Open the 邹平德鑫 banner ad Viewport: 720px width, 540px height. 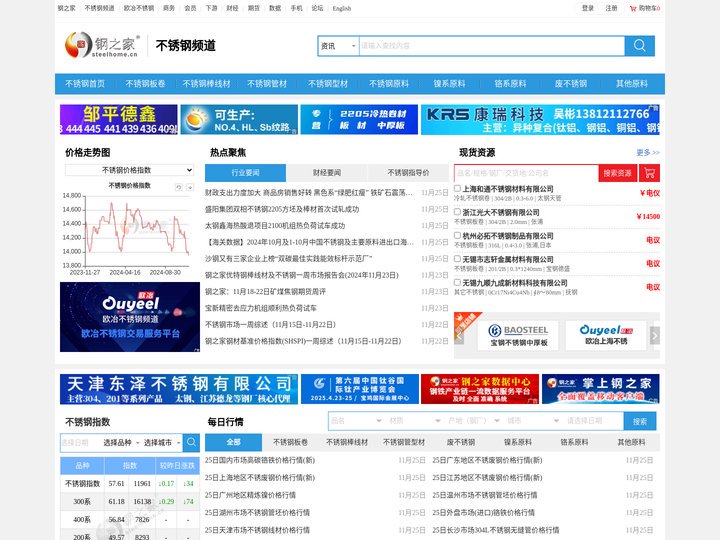(x=118, y=119)
